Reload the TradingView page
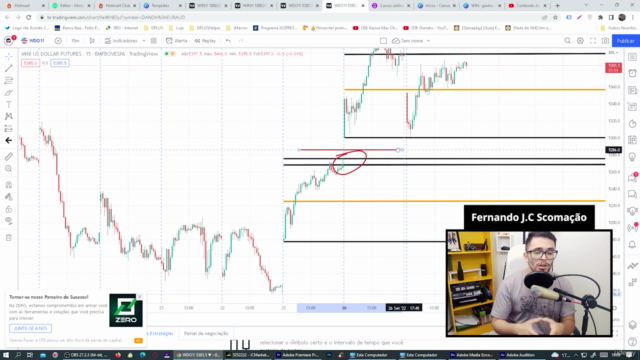The image size is (640, 360). click(29, 18)
